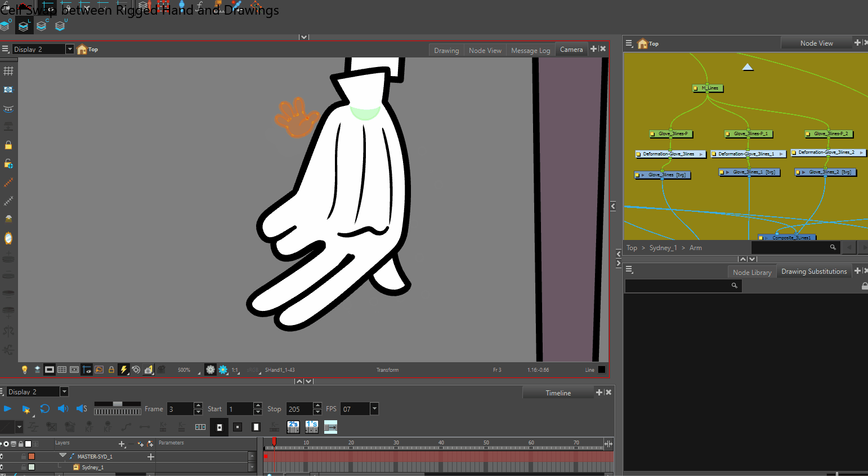Open the Message Log tab

pyautogui.click(x=531, y=50)
